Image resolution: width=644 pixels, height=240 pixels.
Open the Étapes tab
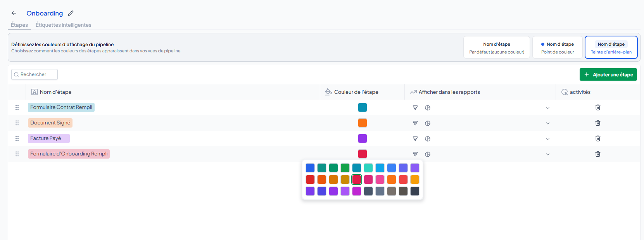pos(19,25)
